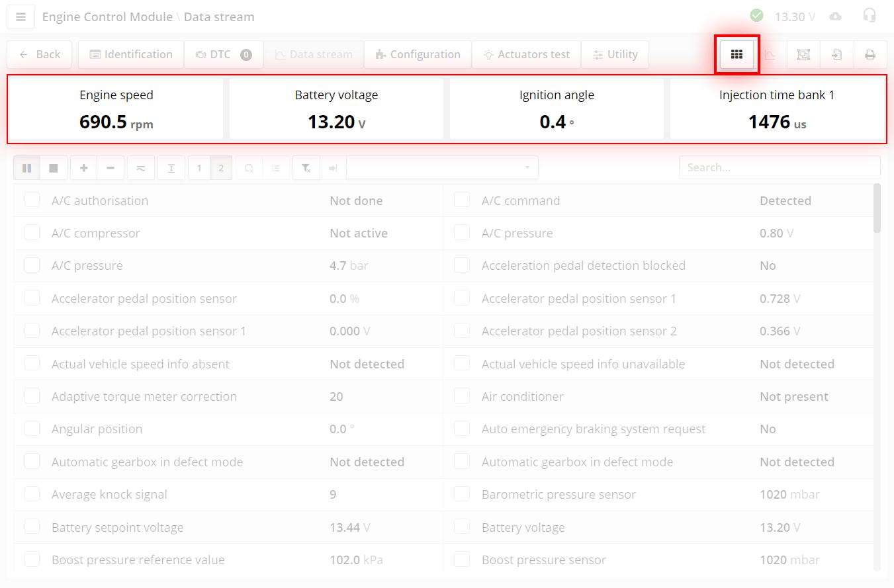894x588 pixels.
Task: Click the cloud download icon
Action: (836, 17)
